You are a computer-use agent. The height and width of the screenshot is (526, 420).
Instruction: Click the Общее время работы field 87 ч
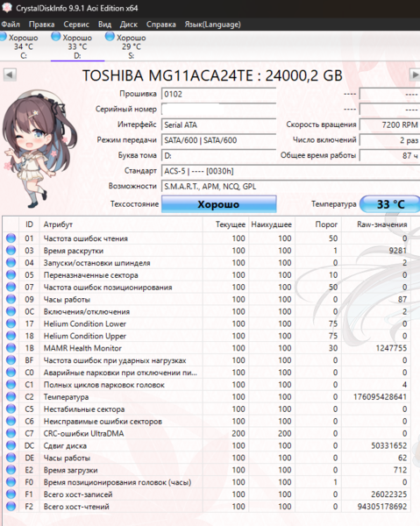coord(390,156)
